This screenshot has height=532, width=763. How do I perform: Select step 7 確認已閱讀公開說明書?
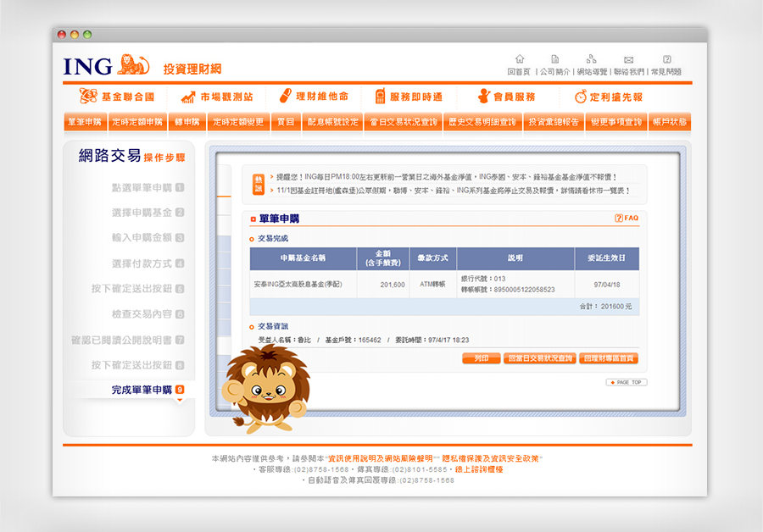(127, 340)
